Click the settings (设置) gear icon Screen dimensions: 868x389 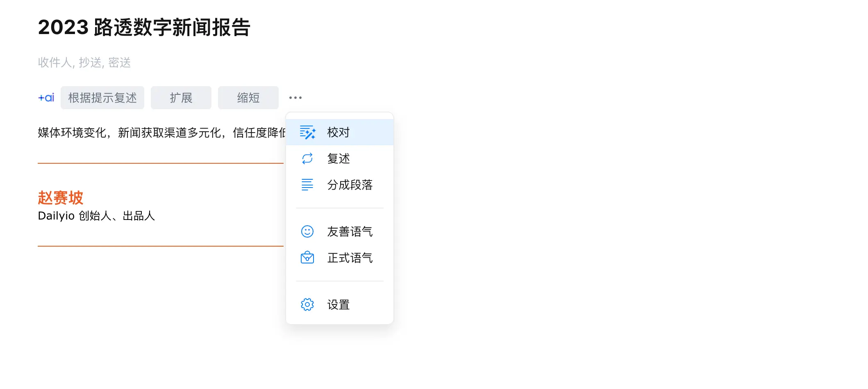pyautogui.click(x=307, y=304)
